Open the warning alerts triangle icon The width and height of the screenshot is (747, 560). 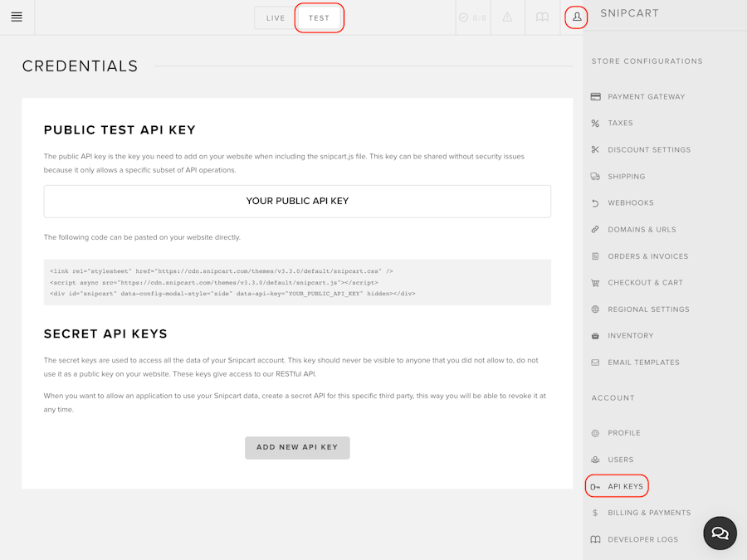(x=507, y=17)
